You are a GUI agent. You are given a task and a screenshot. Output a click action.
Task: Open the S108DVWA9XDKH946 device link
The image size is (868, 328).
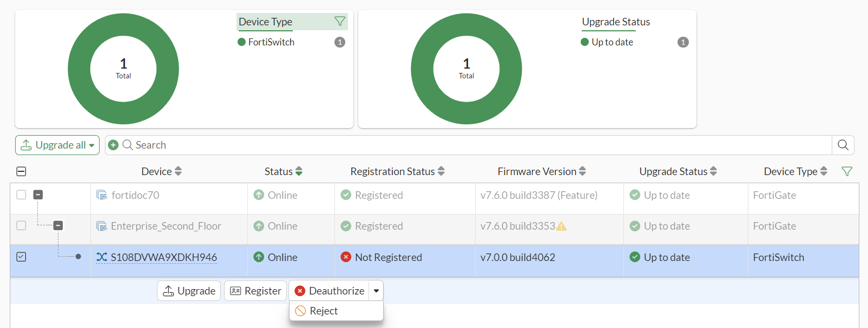pos(163,257)
